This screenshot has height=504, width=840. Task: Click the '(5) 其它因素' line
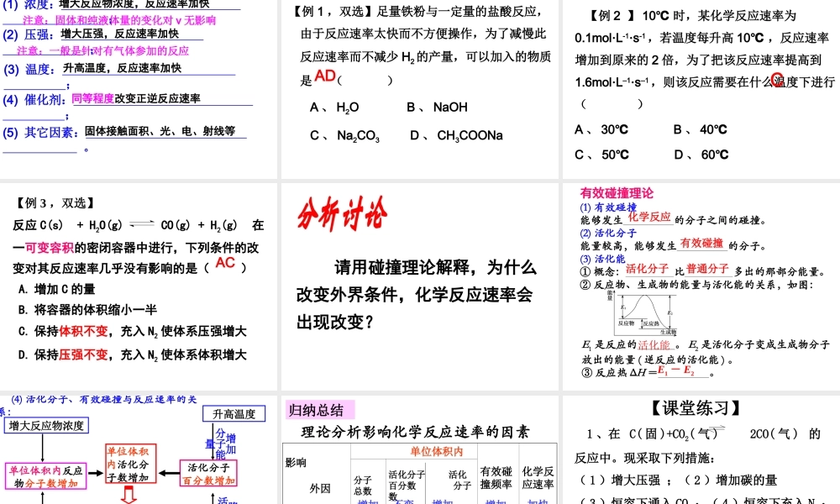point(124,132)
